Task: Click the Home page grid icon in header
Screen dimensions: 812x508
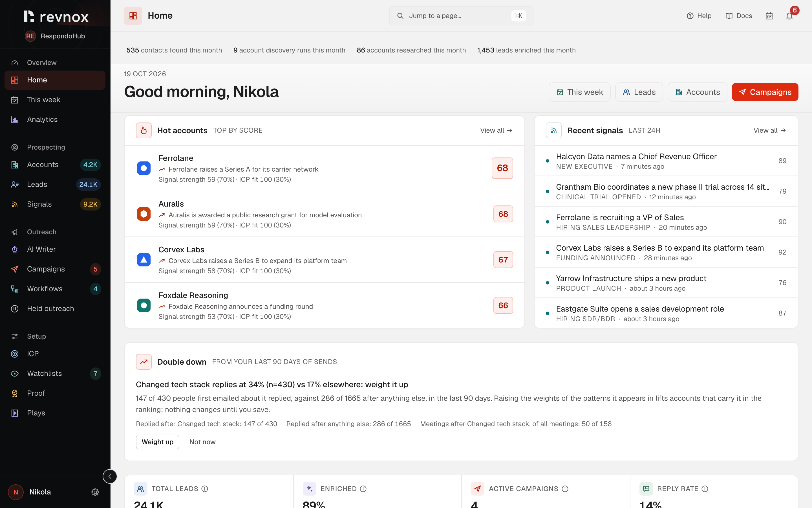Action: coord(133,16)
